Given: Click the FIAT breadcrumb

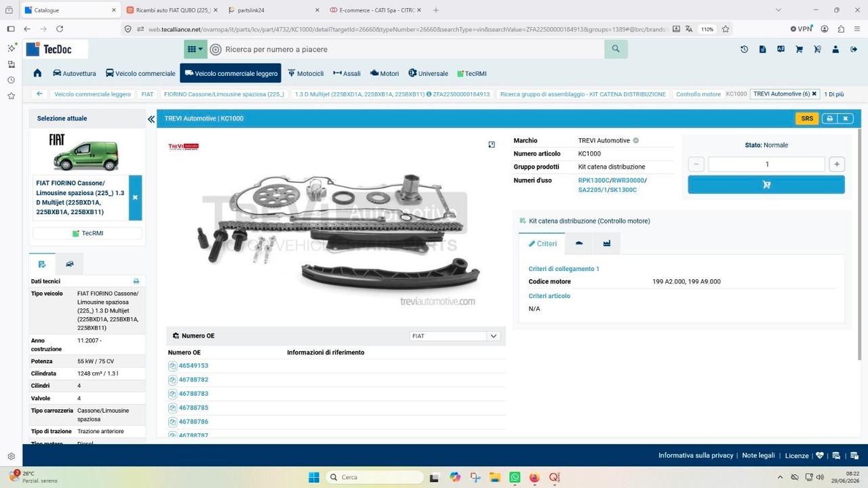Looking at the screenshot, I should (x=147, y=94).
